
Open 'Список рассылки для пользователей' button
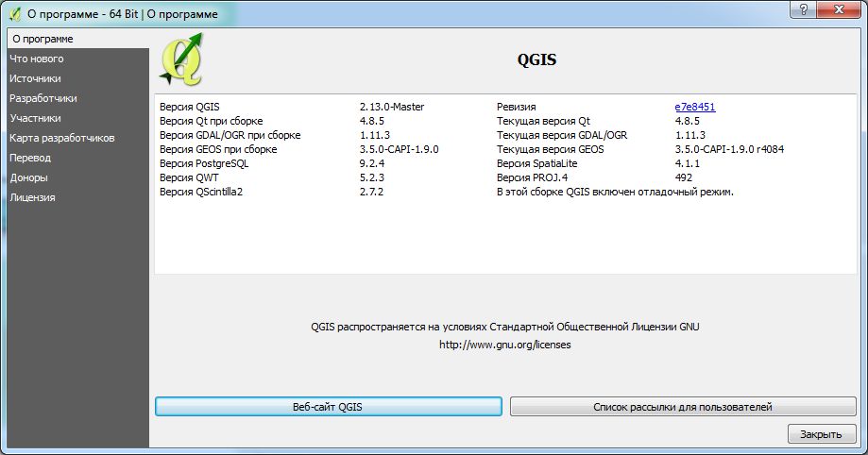tap(683, 407)
